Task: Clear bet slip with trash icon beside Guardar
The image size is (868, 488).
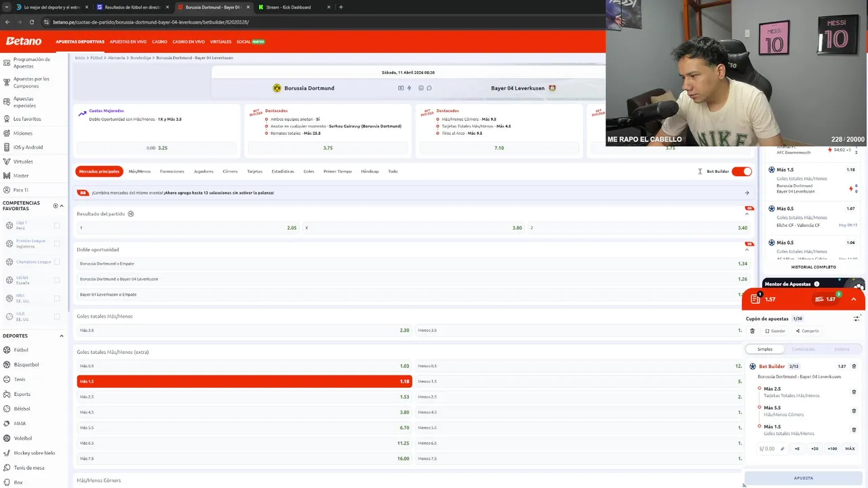Action: pos(752,331)
